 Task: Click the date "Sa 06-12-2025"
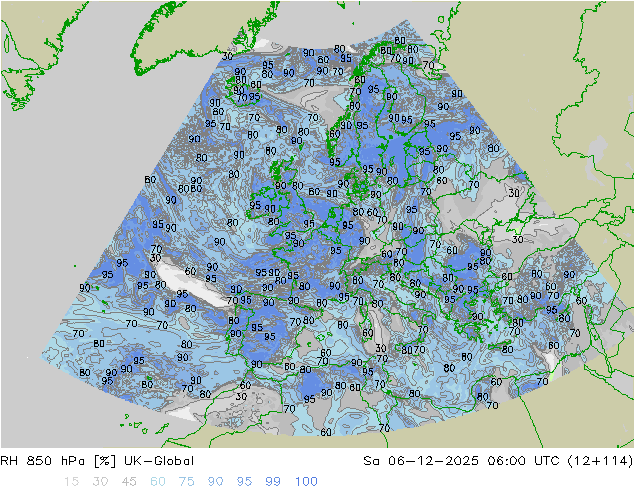pos(421,461)
